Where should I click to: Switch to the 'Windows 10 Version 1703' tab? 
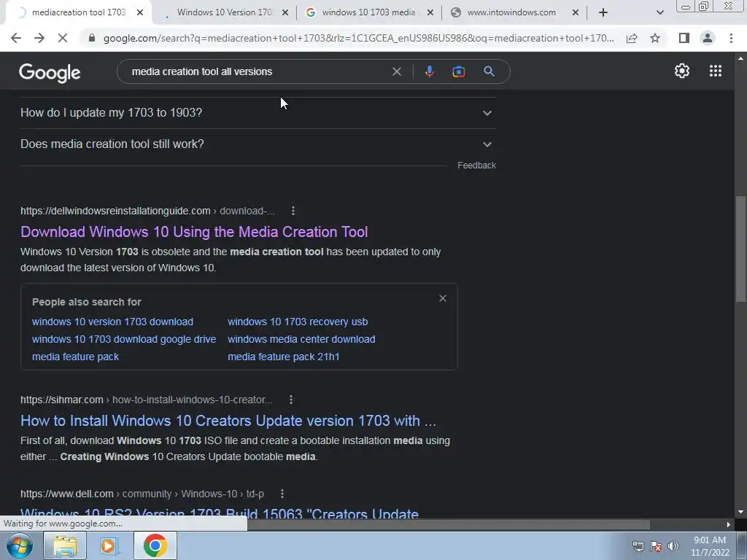[x=224, y=12]
